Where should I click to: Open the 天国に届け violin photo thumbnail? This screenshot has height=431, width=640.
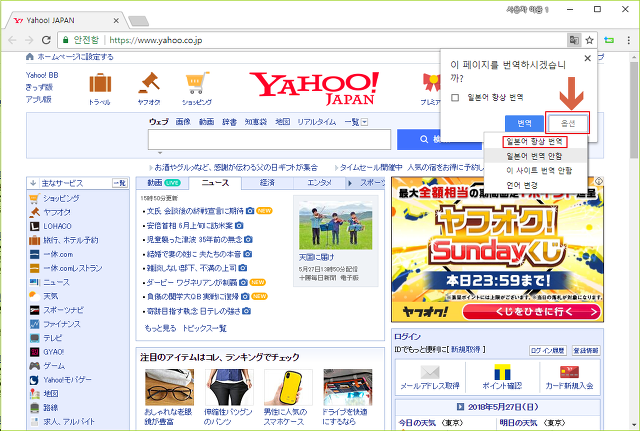point(336,224)
